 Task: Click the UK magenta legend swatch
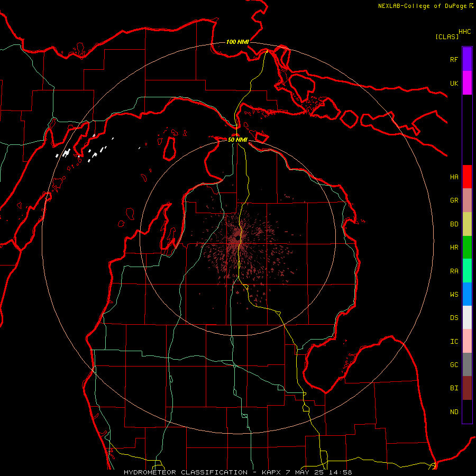[467, 83]
